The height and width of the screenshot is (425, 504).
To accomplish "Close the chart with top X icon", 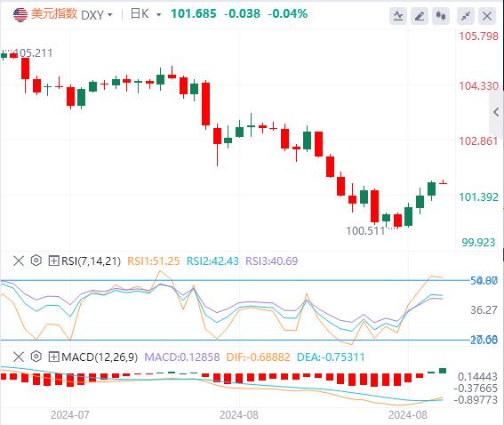I will [x=487, y=15].
